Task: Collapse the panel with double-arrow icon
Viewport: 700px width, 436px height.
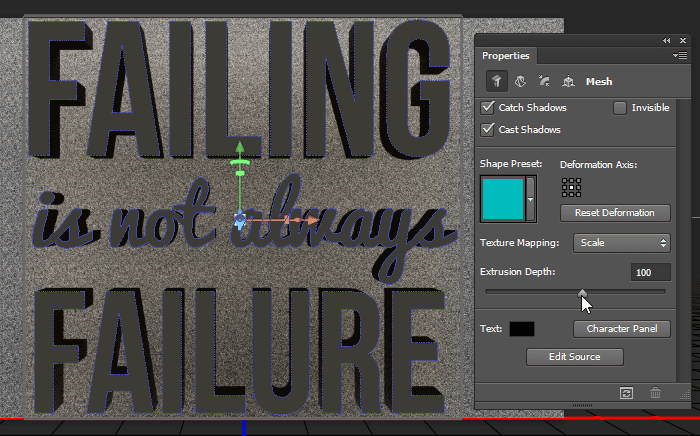Action: click(667, 41)
